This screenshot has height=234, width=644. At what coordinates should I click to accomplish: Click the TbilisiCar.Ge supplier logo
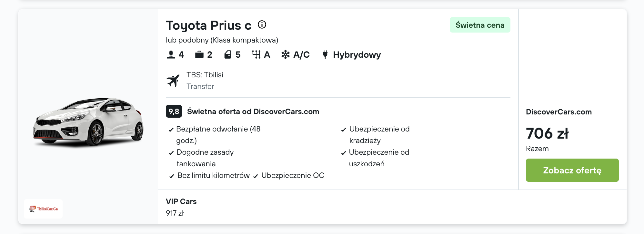43,209
